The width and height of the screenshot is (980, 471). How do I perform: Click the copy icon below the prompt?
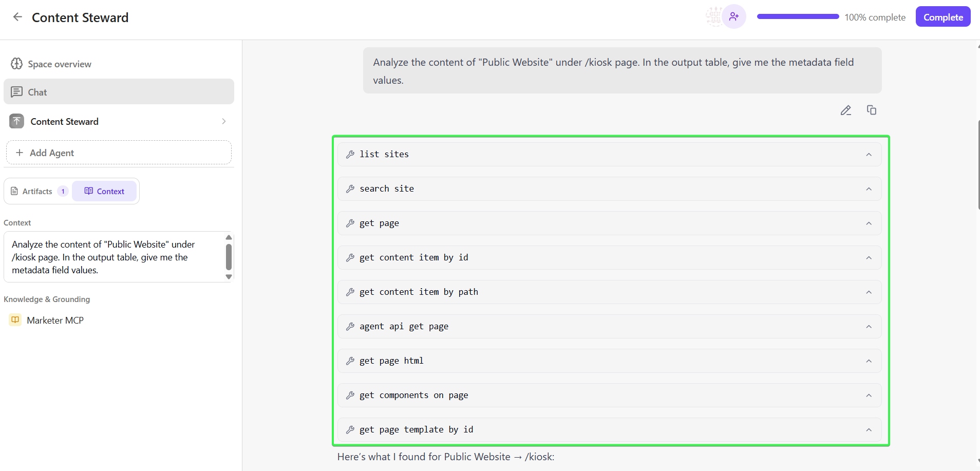click(x=872, y=110)
